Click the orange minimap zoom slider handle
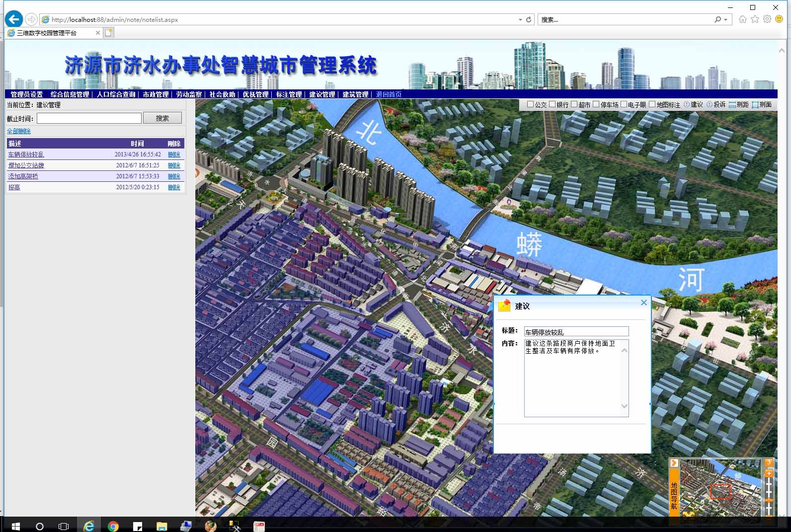 pos(769,500)
